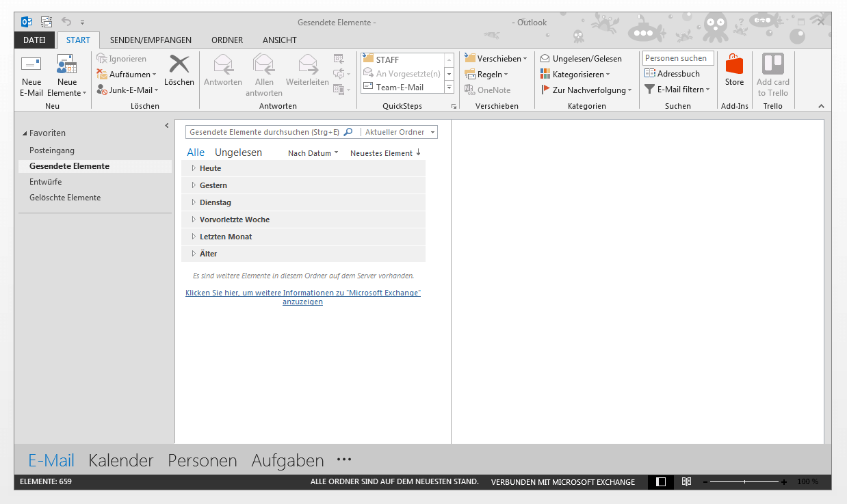Image resolution: width=847 pixels, height=504 pixels.
Task: Run the Team-E-Mail quick step
Action: [402, 87]
